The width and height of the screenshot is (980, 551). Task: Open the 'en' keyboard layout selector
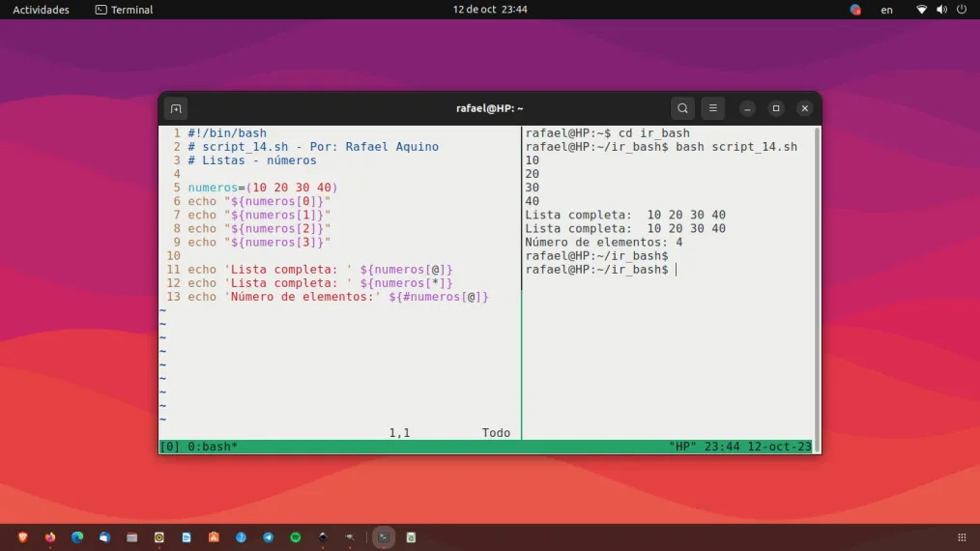(887, 10)
